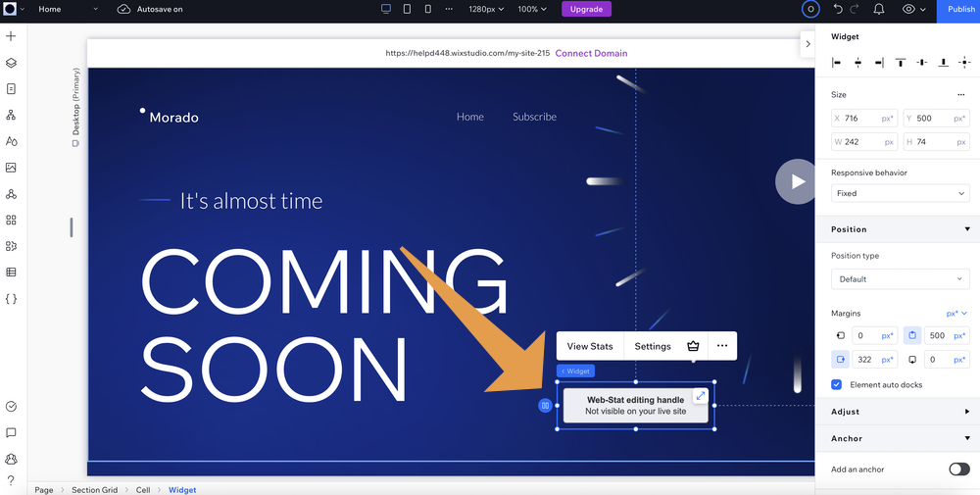
Task: Open the Pages panel icon
Action: 11,89
